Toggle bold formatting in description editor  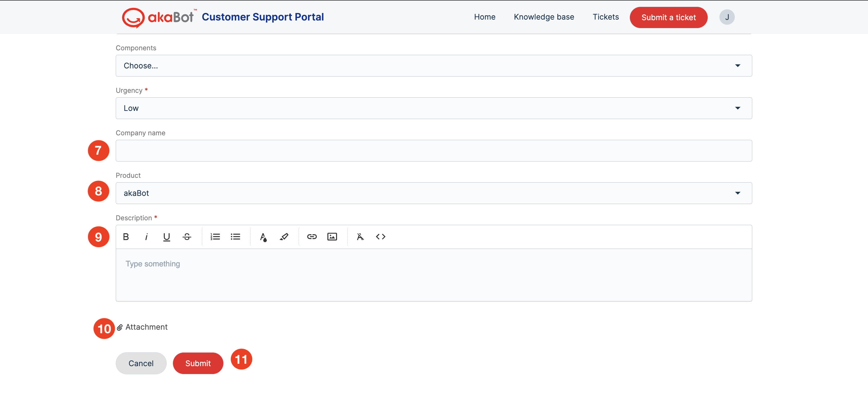tap(126, 237)
